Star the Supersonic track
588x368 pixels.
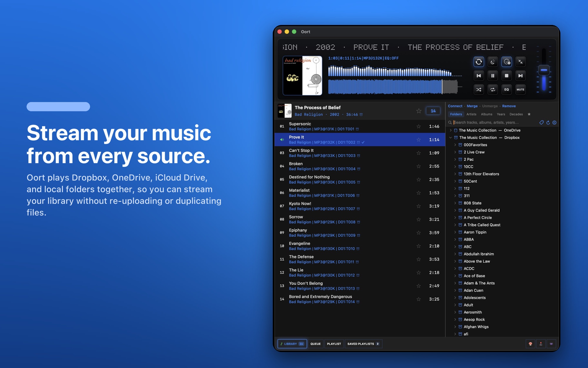(418, 126)
